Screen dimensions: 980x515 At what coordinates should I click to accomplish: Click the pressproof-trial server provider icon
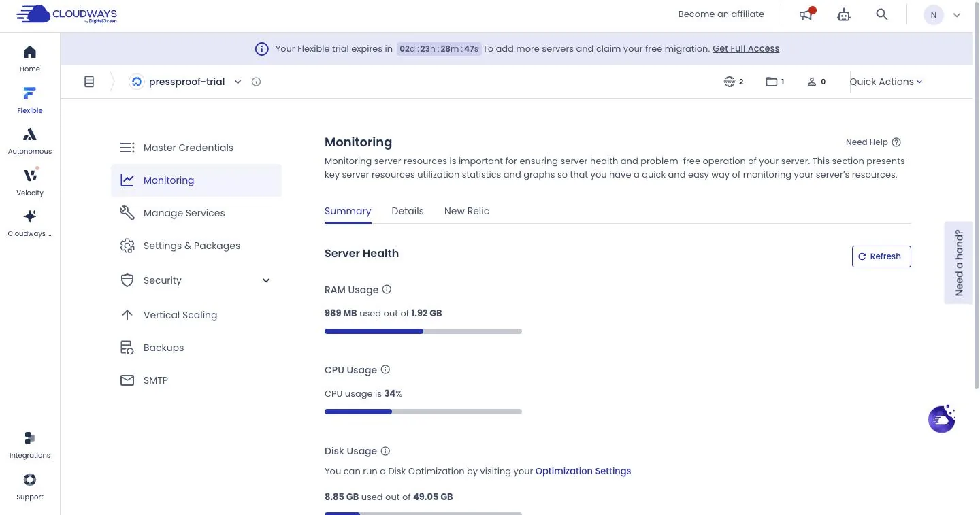tap(137, 82)
